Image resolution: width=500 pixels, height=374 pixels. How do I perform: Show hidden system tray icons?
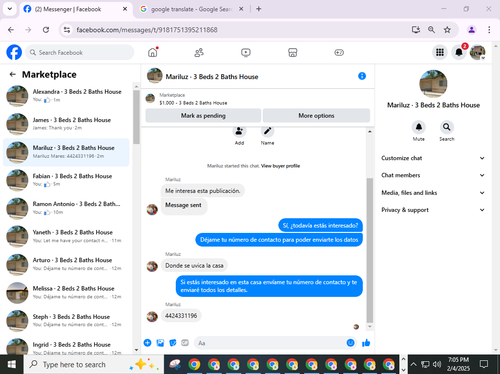[x=413, y=364]
